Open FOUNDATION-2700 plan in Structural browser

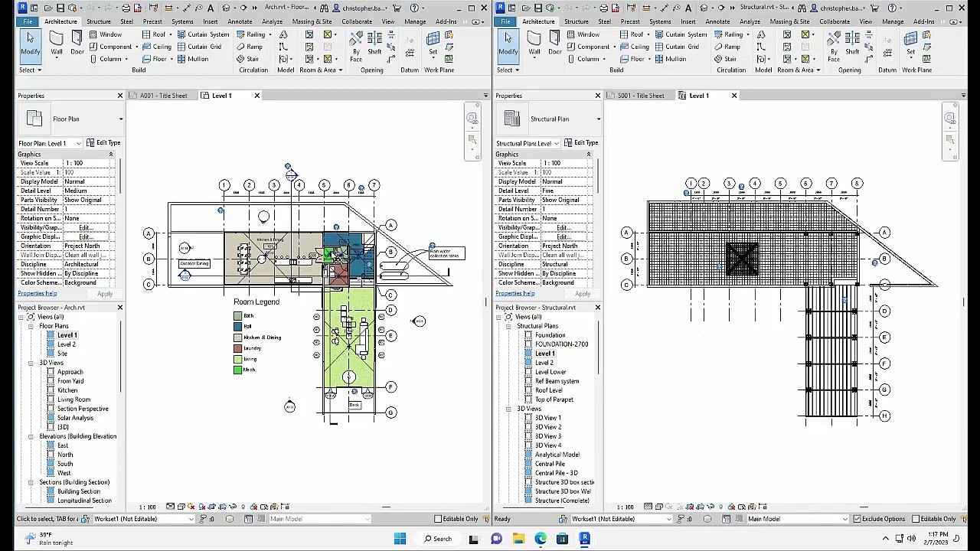point(561,344)
